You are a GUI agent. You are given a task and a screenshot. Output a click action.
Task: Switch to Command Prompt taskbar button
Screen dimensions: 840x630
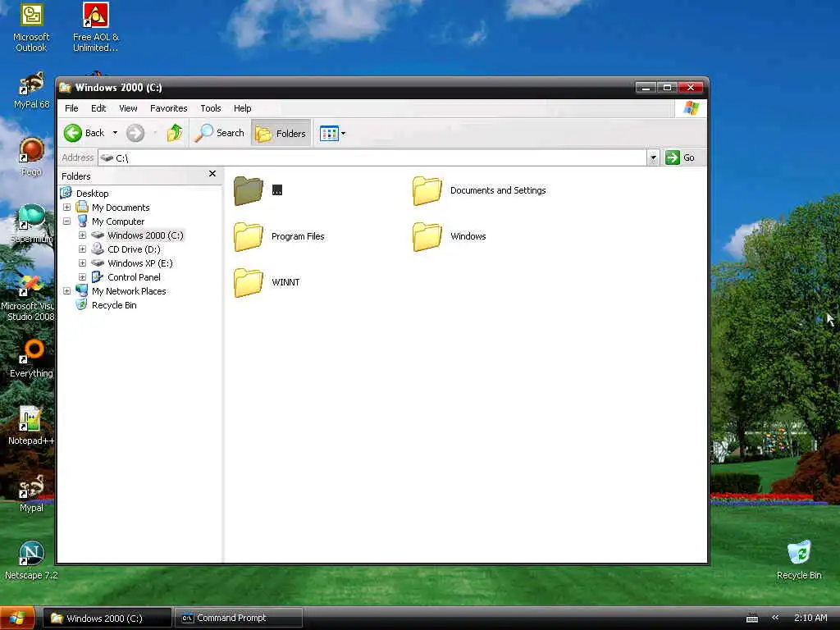pos(239,618)
